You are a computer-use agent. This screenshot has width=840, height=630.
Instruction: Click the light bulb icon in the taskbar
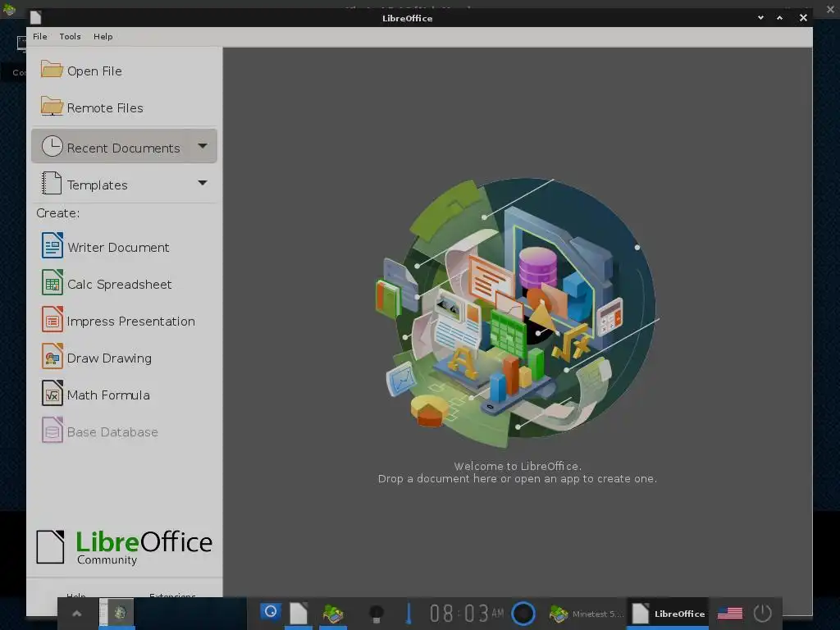point(376,614)
